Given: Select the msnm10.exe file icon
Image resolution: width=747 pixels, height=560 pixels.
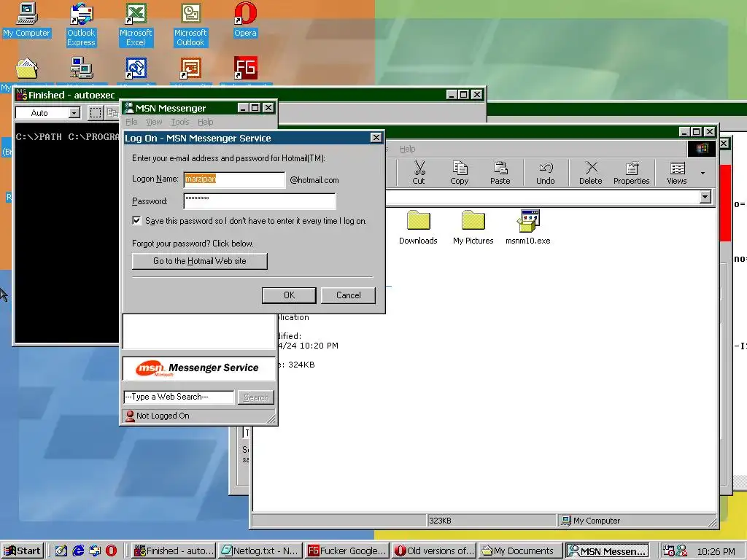Looking at the screenshot, I should (x=528, y=227).
